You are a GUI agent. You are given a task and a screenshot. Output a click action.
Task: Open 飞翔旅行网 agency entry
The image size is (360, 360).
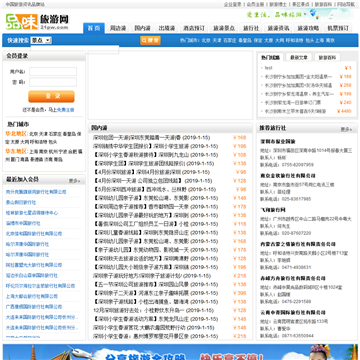(273, 210)
